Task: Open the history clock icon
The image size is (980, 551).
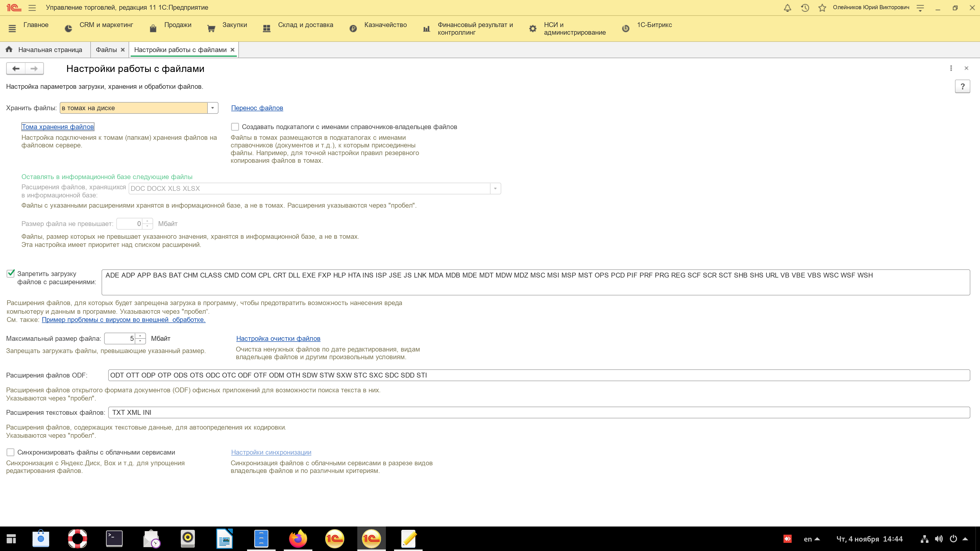Action: 805,8
